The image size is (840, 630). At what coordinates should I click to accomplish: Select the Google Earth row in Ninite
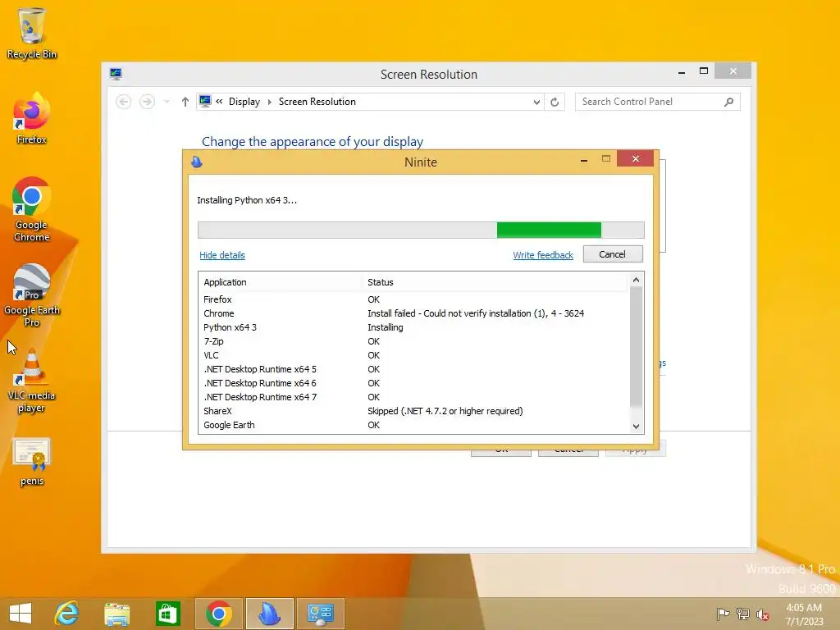point(413,425)
